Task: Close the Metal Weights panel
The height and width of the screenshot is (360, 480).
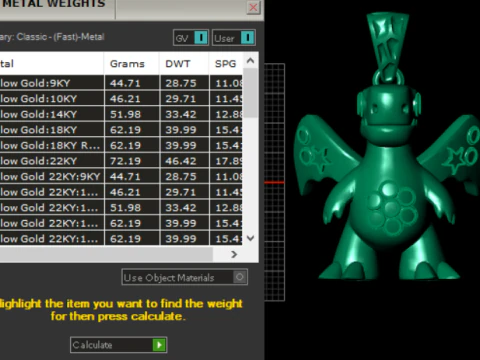Action: [x=253, y=7]
